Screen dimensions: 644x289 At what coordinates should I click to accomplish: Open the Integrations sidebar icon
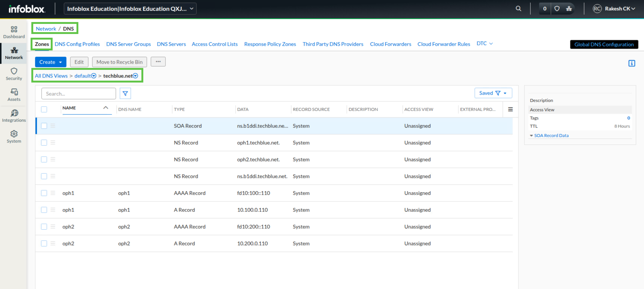pos(14,116)
